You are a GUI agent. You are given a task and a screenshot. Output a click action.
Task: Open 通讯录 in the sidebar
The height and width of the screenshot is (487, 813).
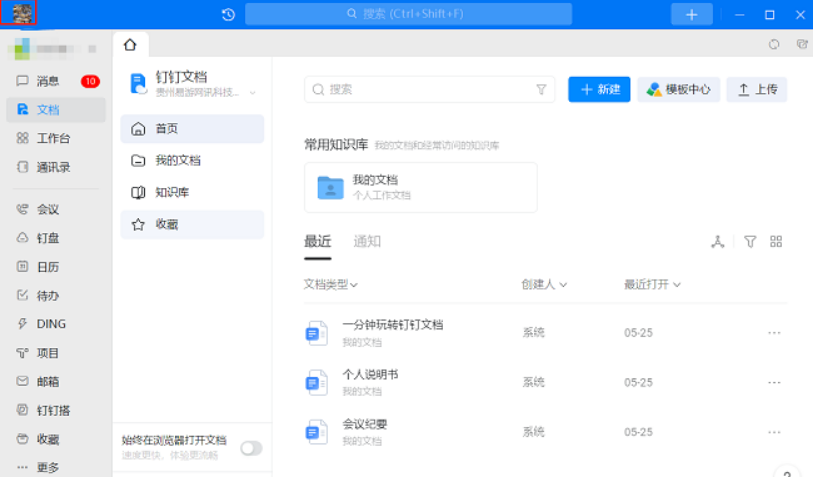56,167
